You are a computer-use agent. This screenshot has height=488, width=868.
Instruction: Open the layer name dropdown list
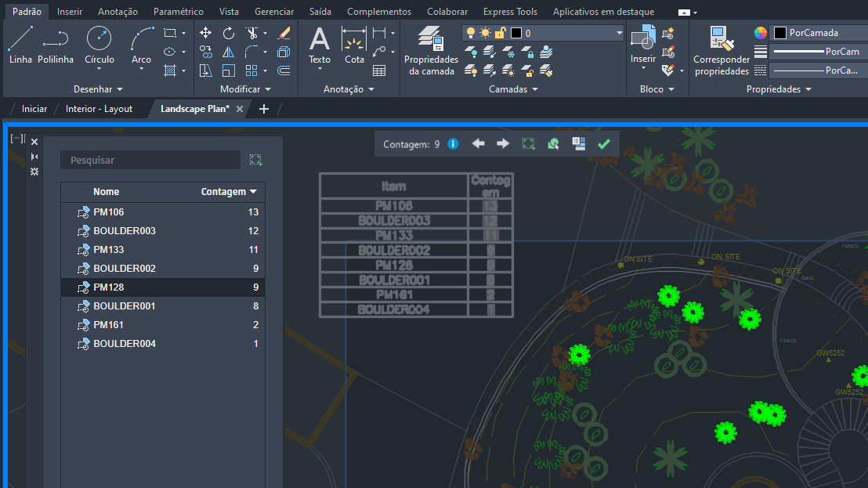[619, 33]
